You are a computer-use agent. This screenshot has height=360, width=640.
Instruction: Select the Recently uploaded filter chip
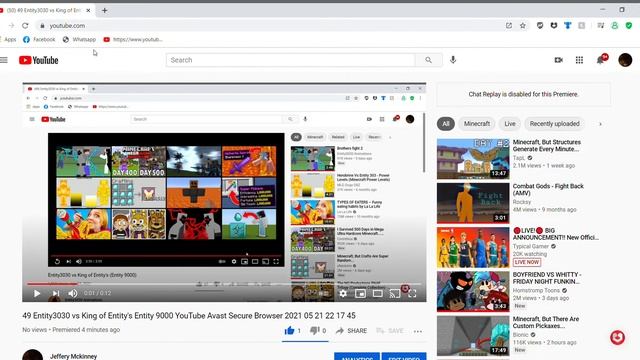[555, 124]
